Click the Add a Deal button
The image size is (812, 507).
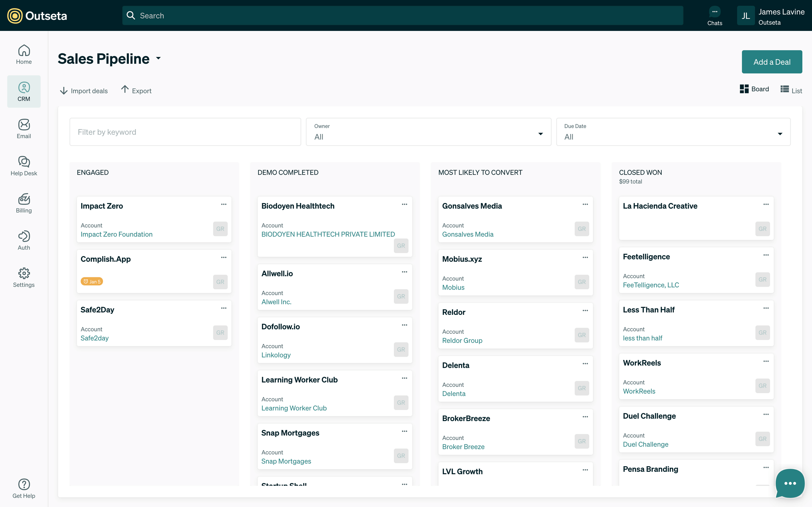click(771, 62)
